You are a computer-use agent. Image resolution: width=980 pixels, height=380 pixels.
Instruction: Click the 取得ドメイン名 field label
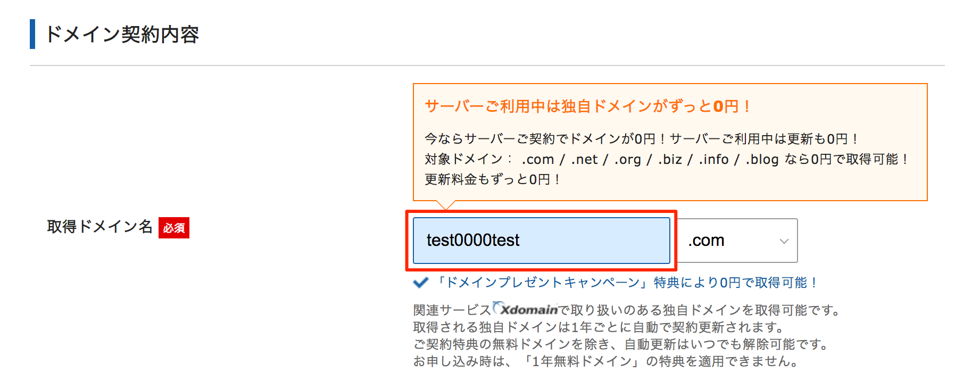(99, 227)
